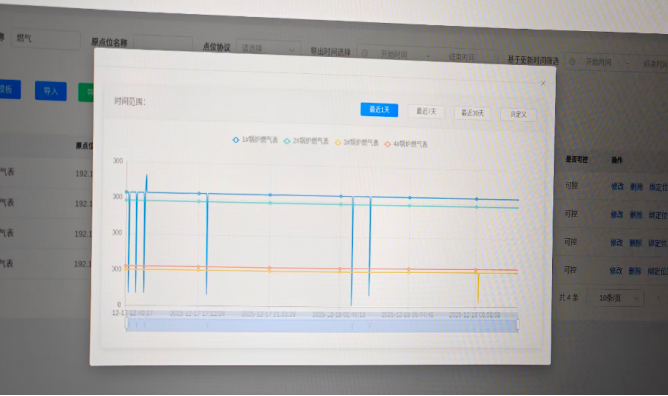The width and height of the screenshot is (668, 396).
Task: Click the chart zoom slider's right handle
Action: (518, 324)
